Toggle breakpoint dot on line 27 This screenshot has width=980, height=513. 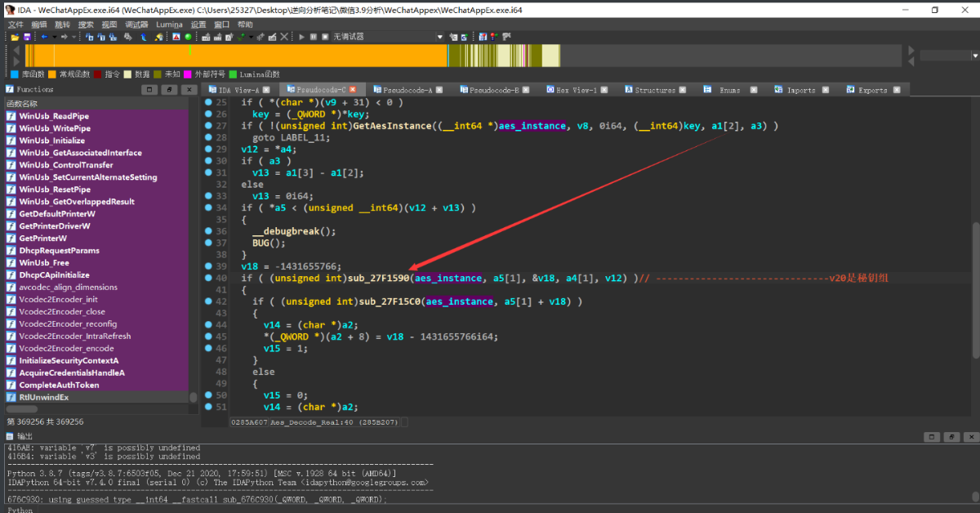coord(208,126)
